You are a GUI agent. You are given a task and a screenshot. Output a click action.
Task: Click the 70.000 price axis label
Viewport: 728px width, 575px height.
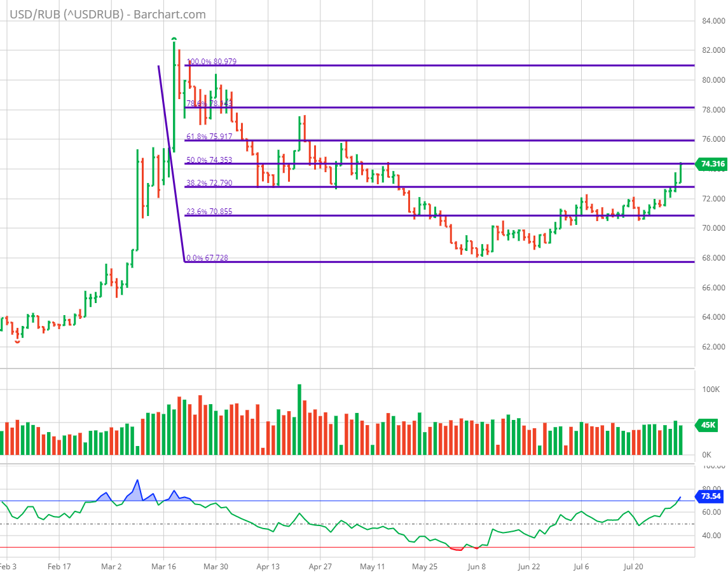[x=713, y=228]
